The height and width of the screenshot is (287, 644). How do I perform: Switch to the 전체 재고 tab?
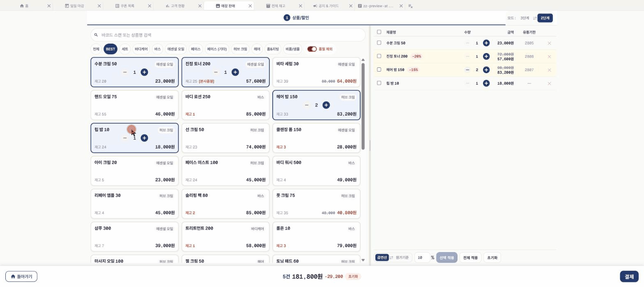(x=276, y=6)
